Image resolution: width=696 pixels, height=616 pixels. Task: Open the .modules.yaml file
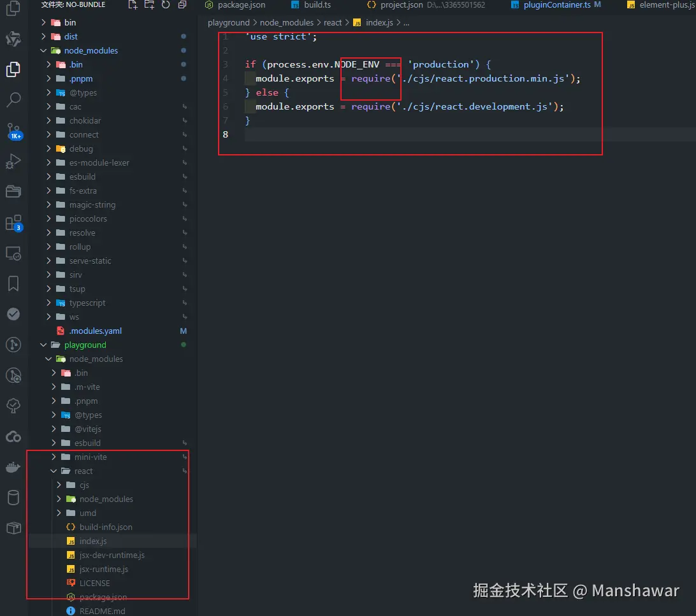point(113,331)
